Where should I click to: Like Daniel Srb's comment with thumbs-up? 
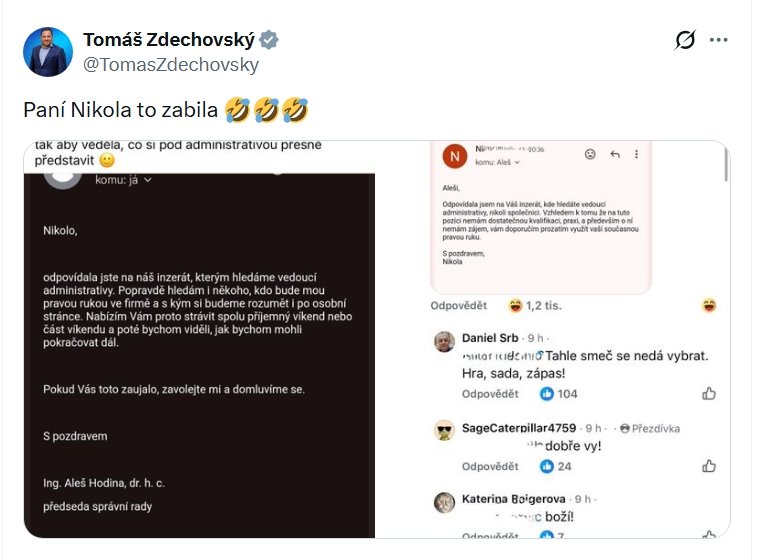709,394
